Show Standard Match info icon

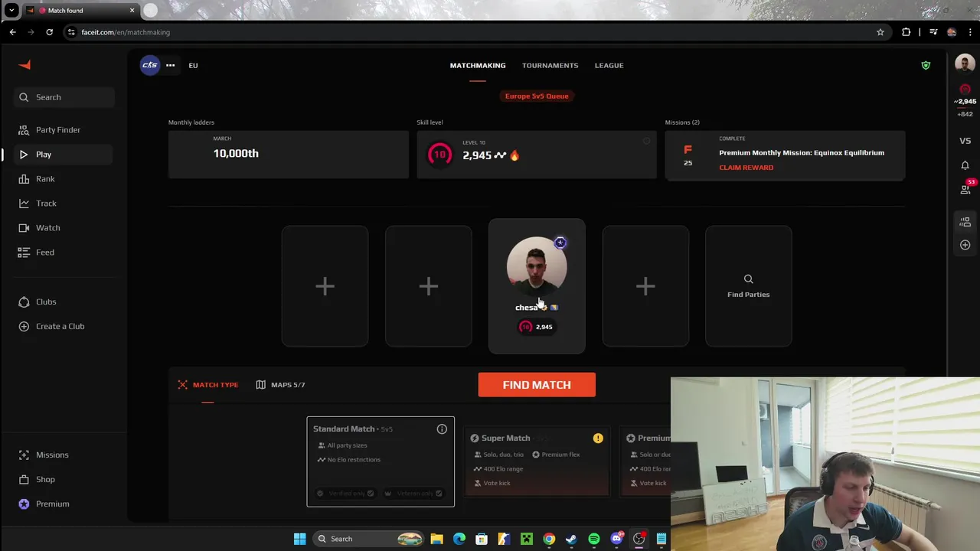tap(442, 429)
